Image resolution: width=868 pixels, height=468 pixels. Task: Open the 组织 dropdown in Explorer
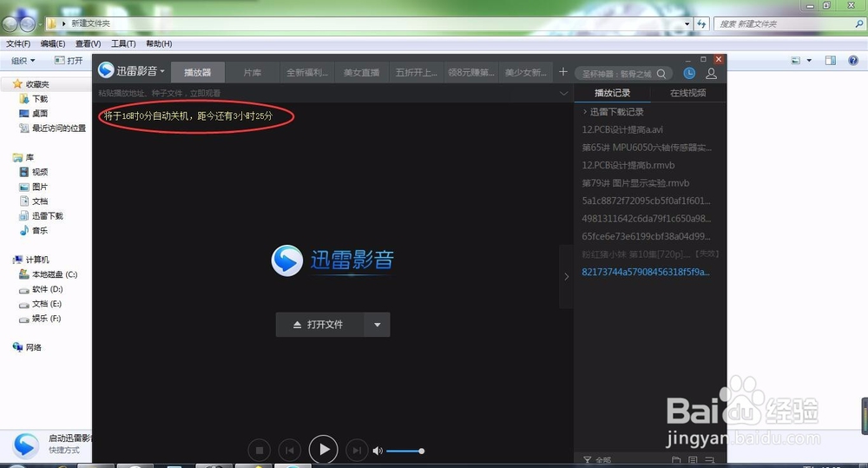point(23,61)
